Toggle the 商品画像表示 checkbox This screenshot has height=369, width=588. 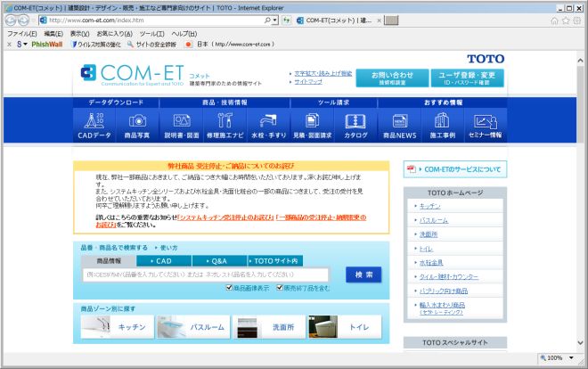pos(229,288)
